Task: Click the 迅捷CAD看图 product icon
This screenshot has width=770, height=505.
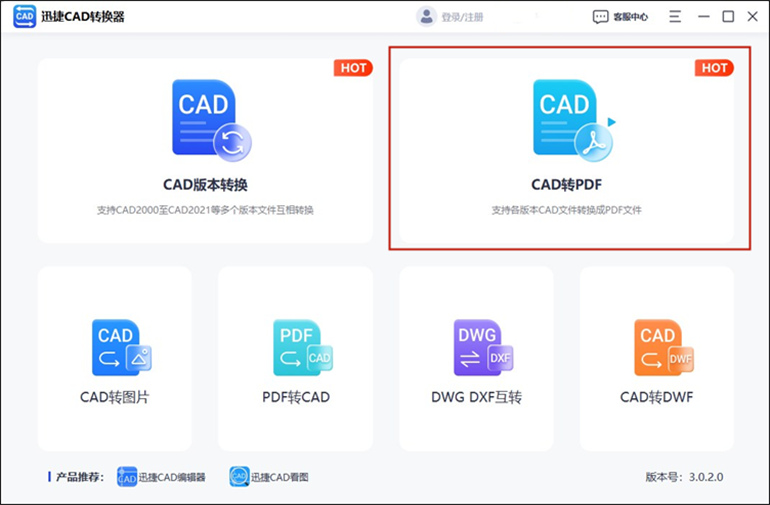Action: tap(239, 477)
